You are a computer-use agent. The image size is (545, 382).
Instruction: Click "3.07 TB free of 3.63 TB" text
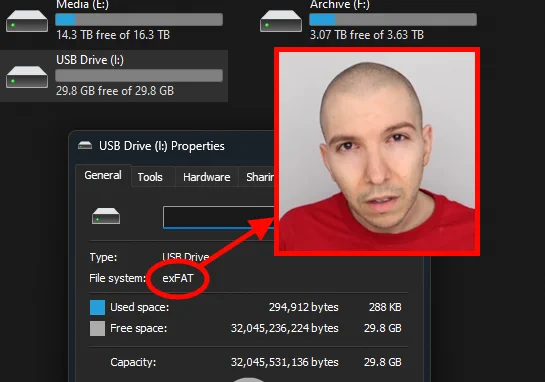[367, 35]
